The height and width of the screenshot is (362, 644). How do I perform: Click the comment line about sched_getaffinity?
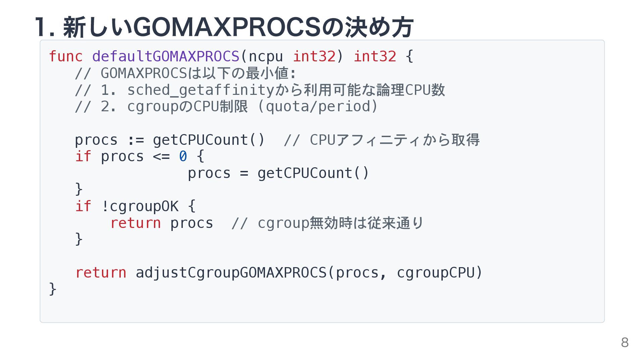coord(260,90)
